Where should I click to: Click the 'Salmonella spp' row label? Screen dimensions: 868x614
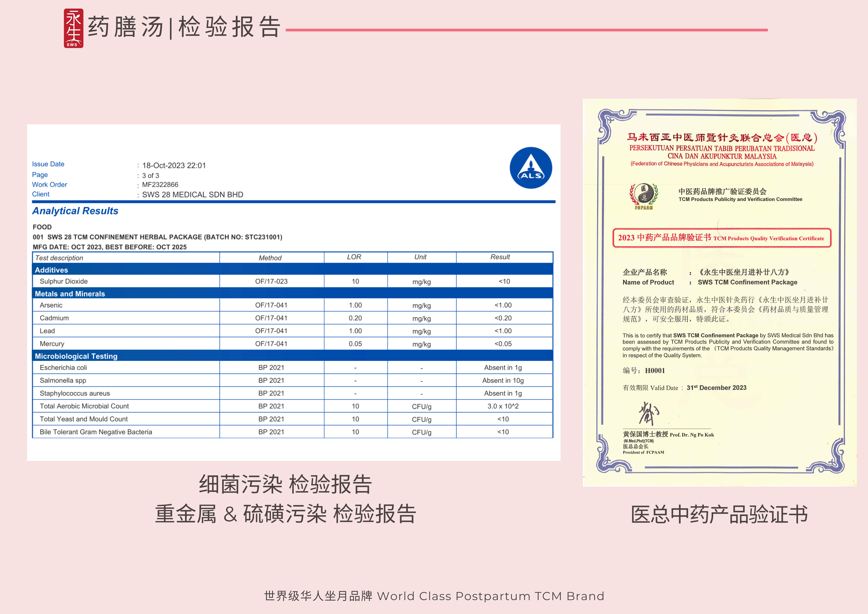coord(63,380)
